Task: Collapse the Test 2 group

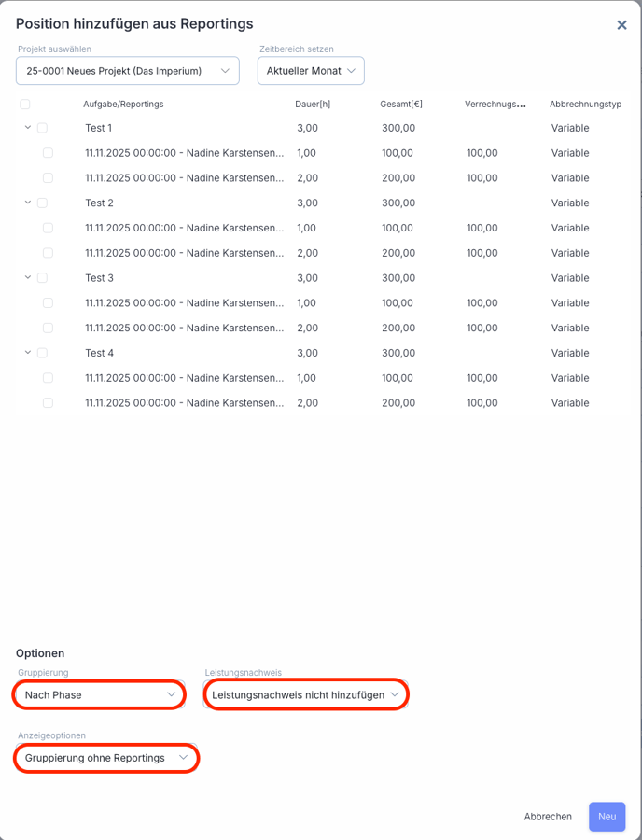Action: click(28, 203)
